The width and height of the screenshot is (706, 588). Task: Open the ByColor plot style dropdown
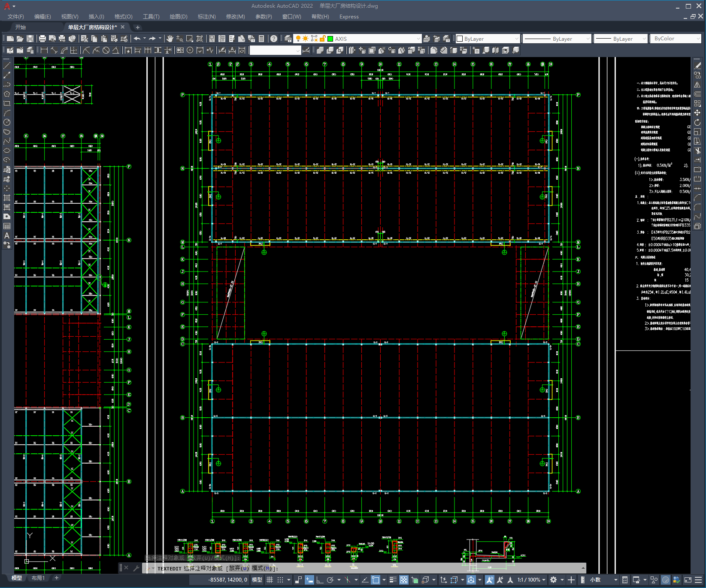click(x=675, y=39)
